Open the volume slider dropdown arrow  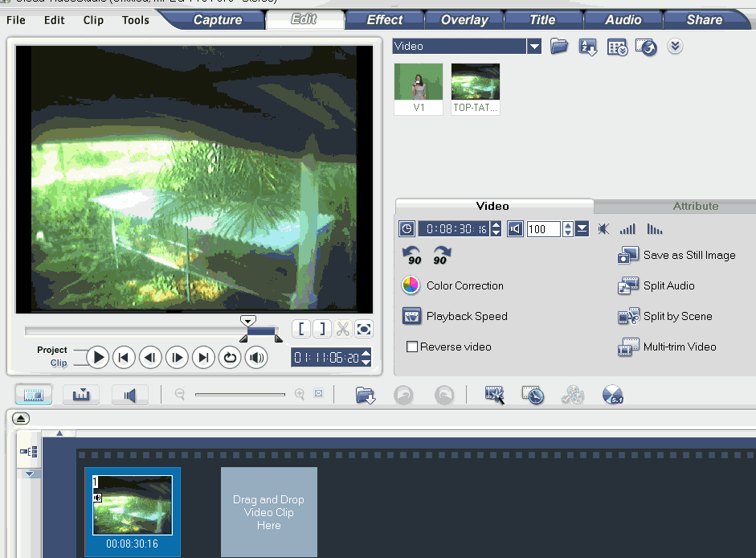(582, 229)
